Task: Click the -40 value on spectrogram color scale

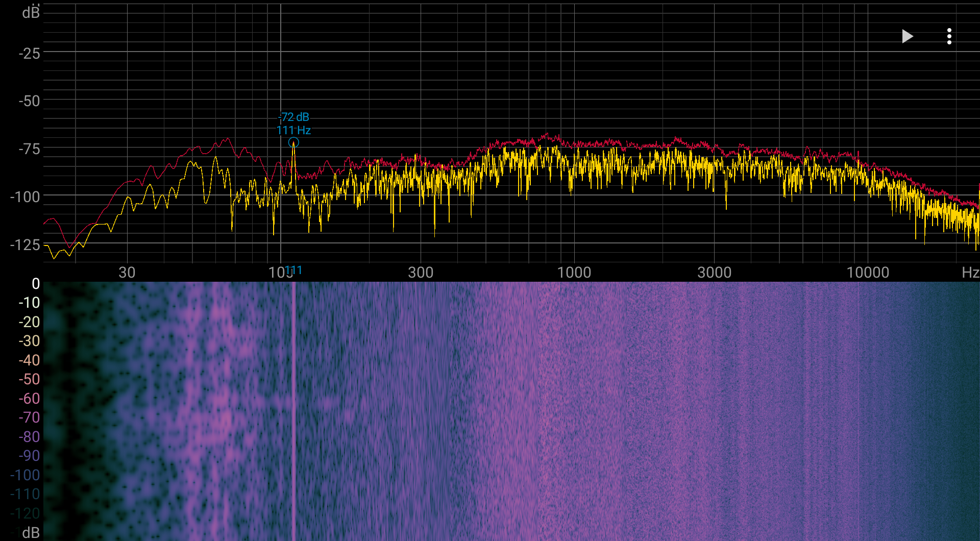Action: point(29,360)
